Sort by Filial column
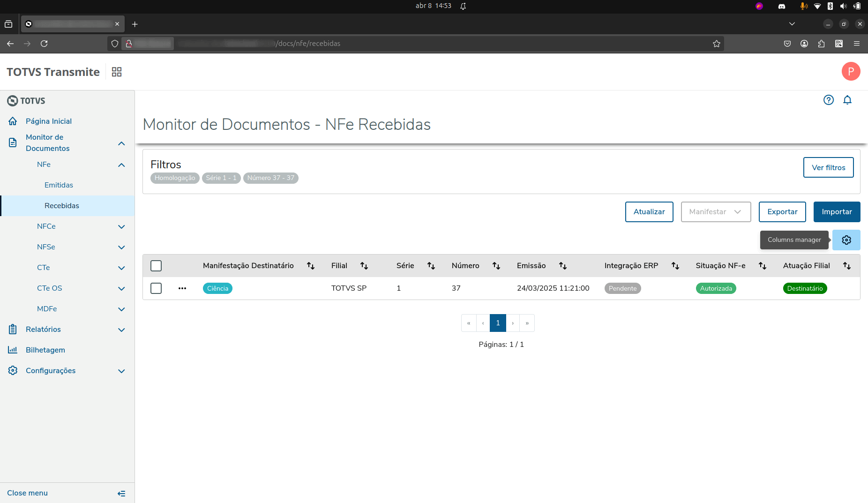The width and height of the screenshot is (868, 503). (x=364, y=266)
